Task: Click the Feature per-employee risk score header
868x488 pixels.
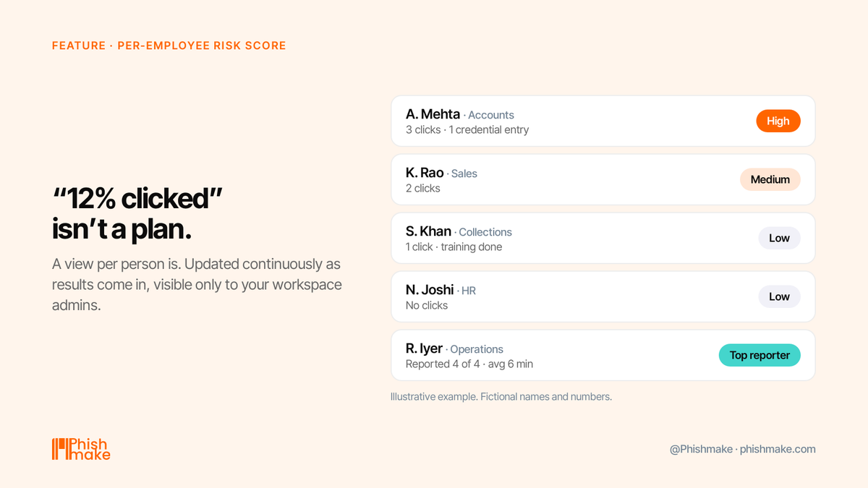Action: tap(169, 46)
